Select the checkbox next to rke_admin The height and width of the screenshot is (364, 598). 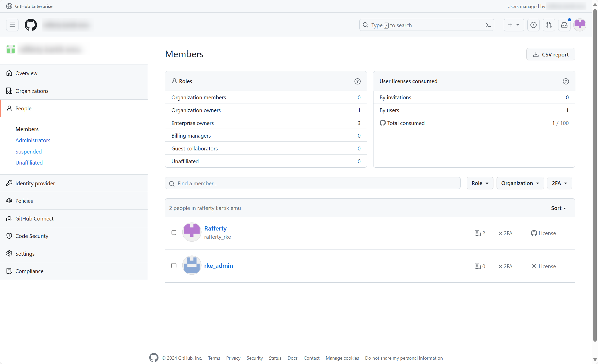[x=174, y=266]
